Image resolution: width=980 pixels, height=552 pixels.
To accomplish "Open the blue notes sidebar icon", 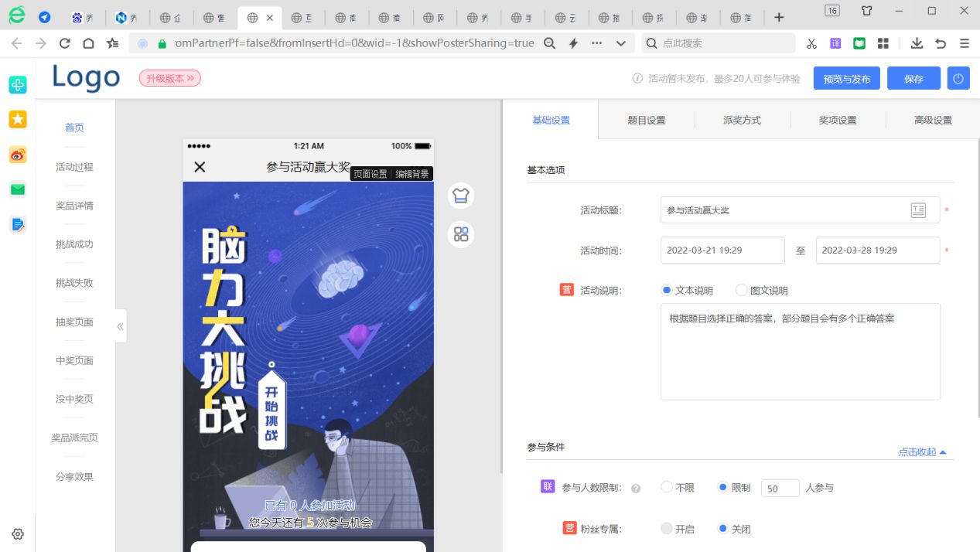I will (18, 225).
